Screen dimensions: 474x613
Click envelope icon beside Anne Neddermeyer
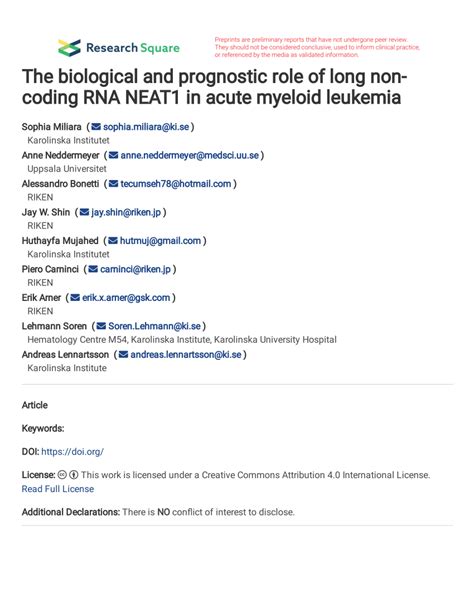113,155
